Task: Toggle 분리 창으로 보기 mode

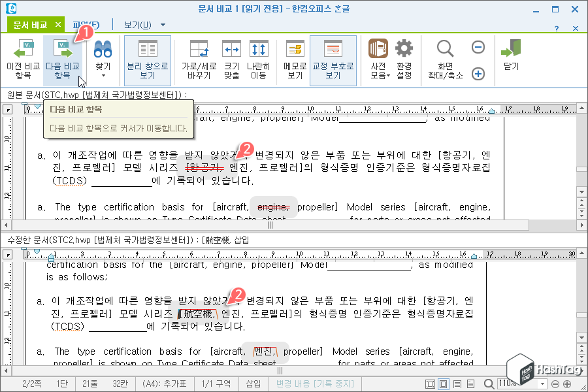Action: pyautogui.click(x=148, y=59)
